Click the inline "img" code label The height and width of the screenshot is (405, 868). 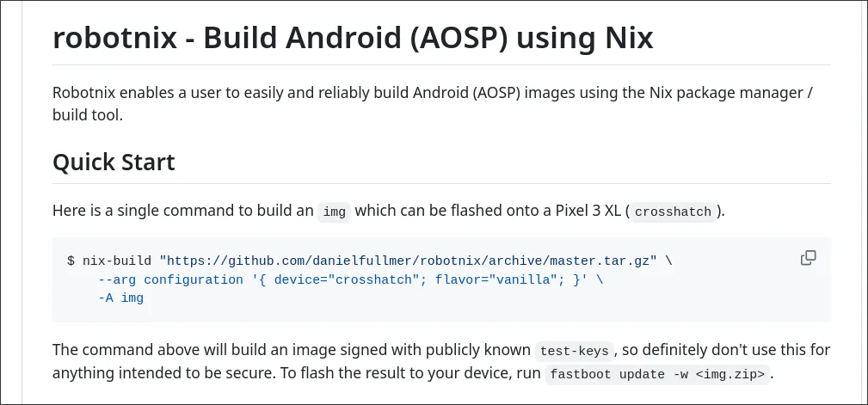click(x=334, y=212)
